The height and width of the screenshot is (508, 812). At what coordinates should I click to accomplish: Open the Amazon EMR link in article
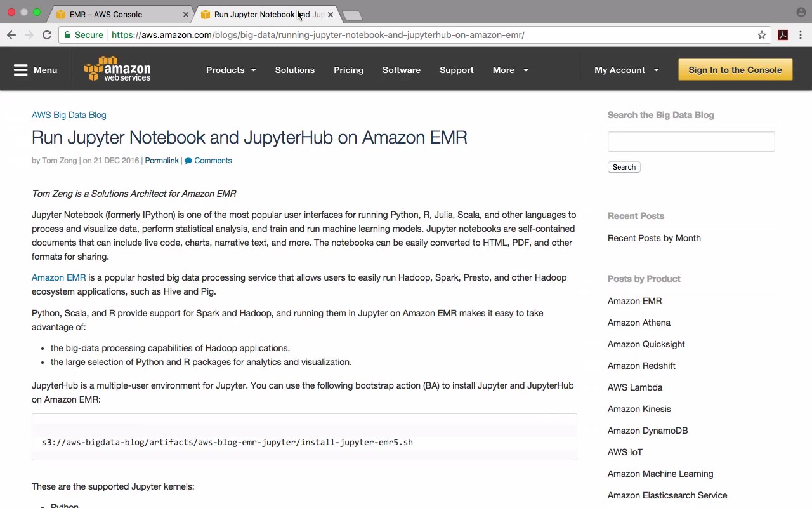coord(58,277)
